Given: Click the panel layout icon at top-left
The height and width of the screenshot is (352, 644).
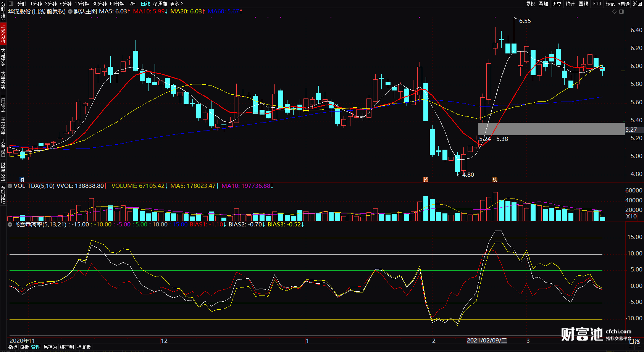Looking at the screenshot, I should pos(11,4).
